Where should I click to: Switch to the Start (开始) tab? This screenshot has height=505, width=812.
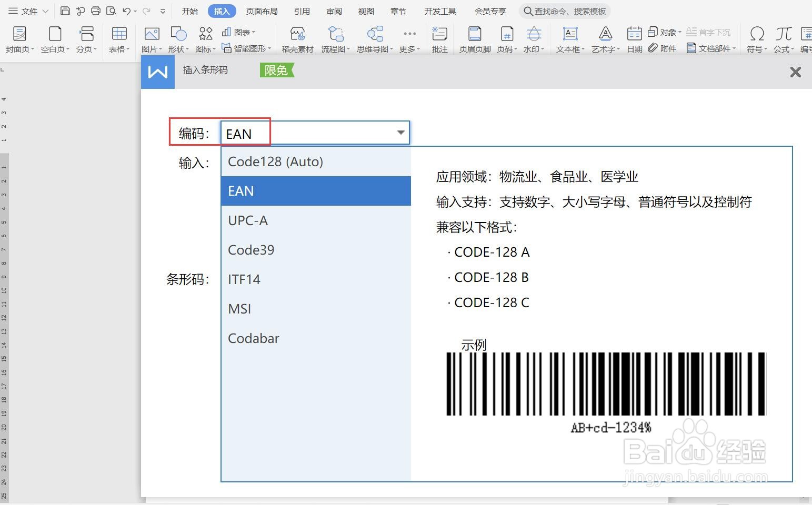tap(190, 11)
